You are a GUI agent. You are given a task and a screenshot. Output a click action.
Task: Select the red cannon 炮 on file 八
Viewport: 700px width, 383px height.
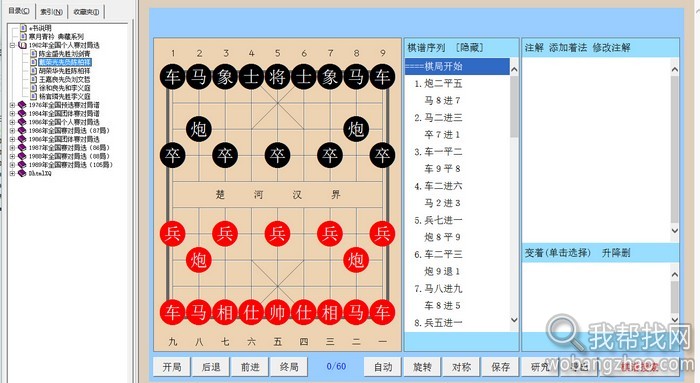pos(199,260)
